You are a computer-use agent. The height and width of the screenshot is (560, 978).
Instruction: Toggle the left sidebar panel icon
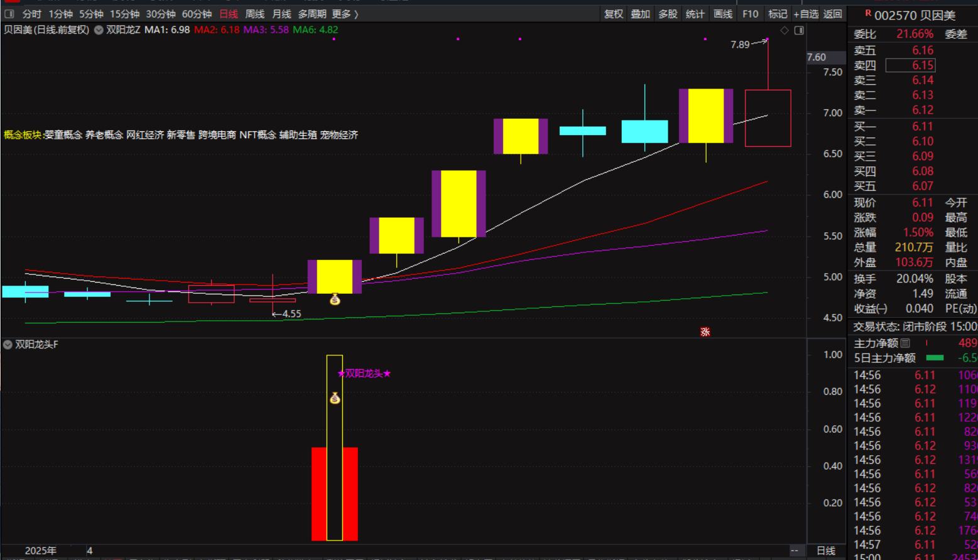pyautogui.click(x=9, y=14)
